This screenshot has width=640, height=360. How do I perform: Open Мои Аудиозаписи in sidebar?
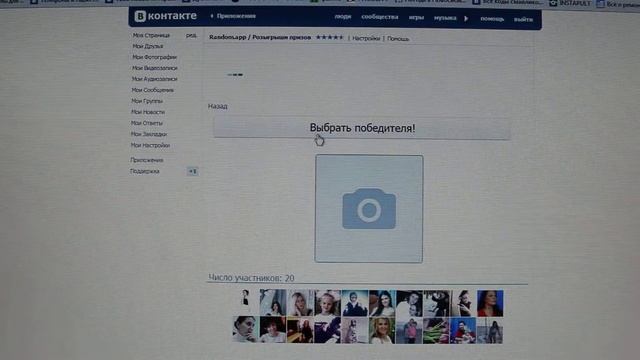pos(154,79)
